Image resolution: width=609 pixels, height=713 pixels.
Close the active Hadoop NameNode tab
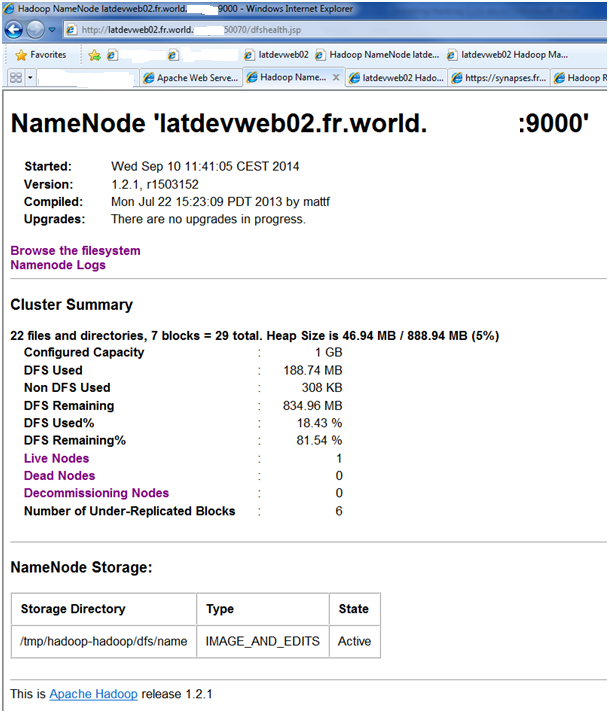[337, 77]
